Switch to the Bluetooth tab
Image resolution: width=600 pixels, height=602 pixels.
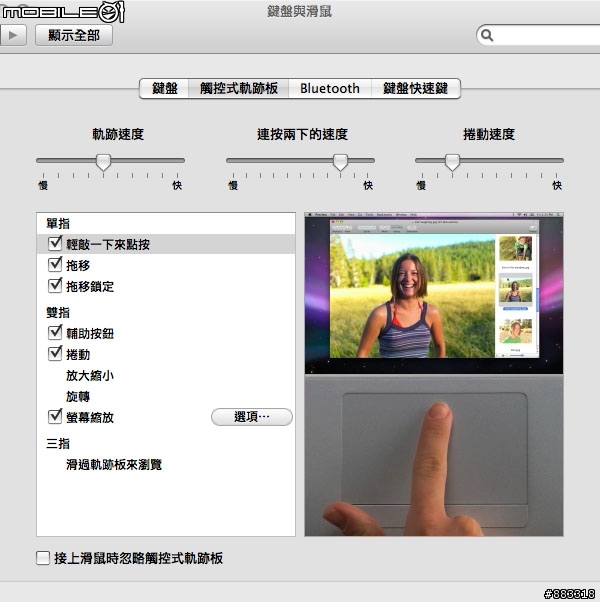[330, 88]
